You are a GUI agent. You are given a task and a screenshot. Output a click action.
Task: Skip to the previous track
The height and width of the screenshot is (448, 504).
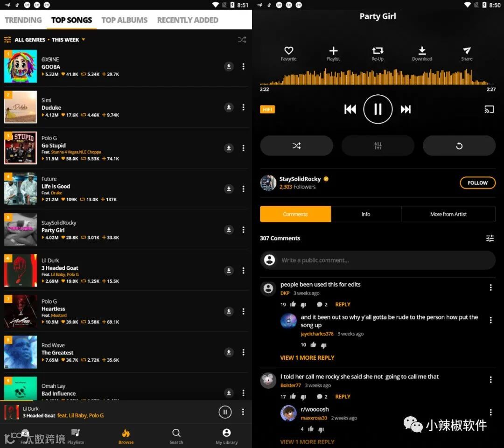pyautogui.click(x=350, y=109)
